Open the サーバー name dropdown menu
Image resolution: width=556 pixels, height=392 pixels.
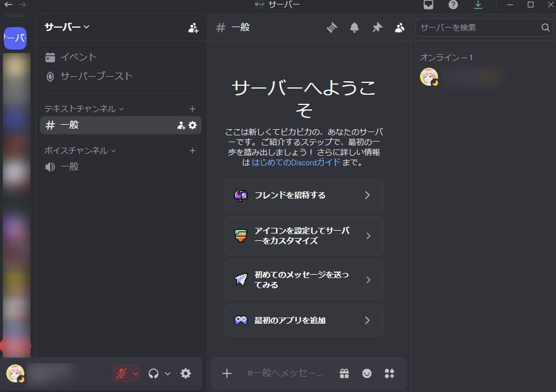tap(67, 27)
